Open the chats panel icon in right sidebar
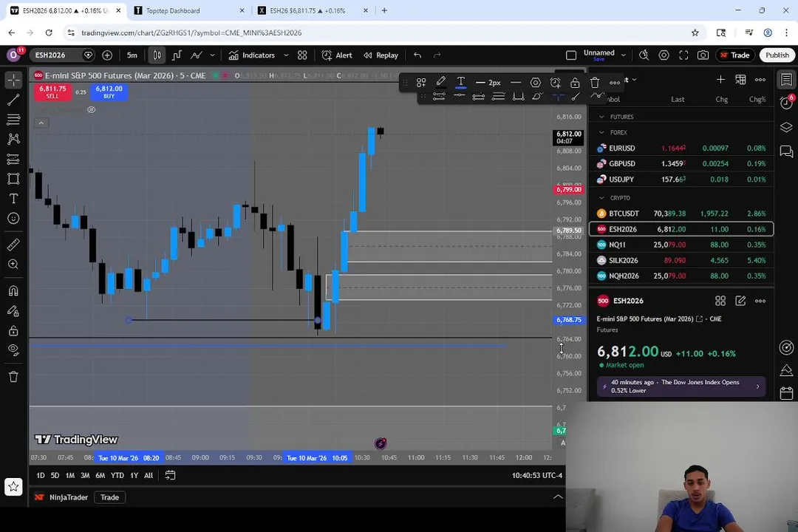The image size is (798, 532). [786, 151]
